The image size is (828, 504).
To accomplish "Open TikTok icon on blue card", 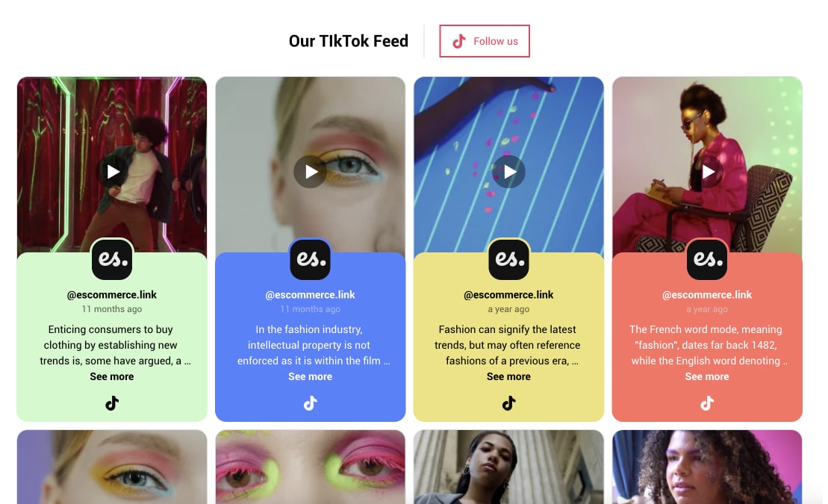I will [x=310, y=404].
